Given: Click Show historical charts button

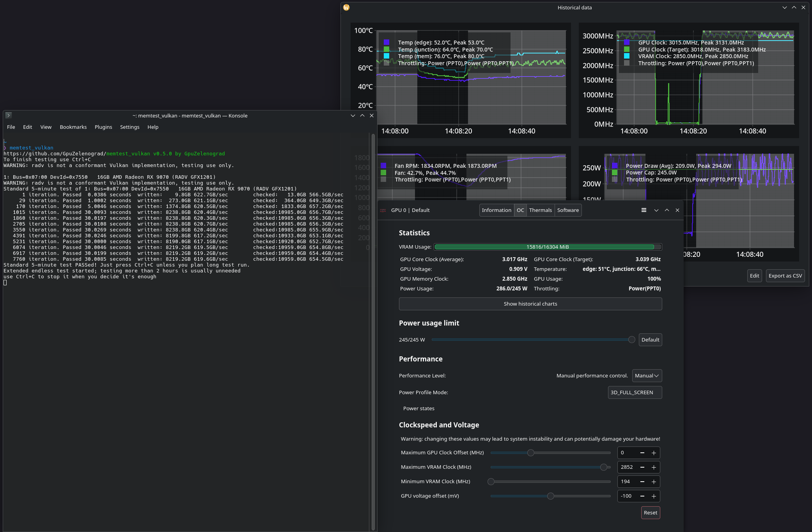Looking at the screenshot, I should [x=530, y=304].
